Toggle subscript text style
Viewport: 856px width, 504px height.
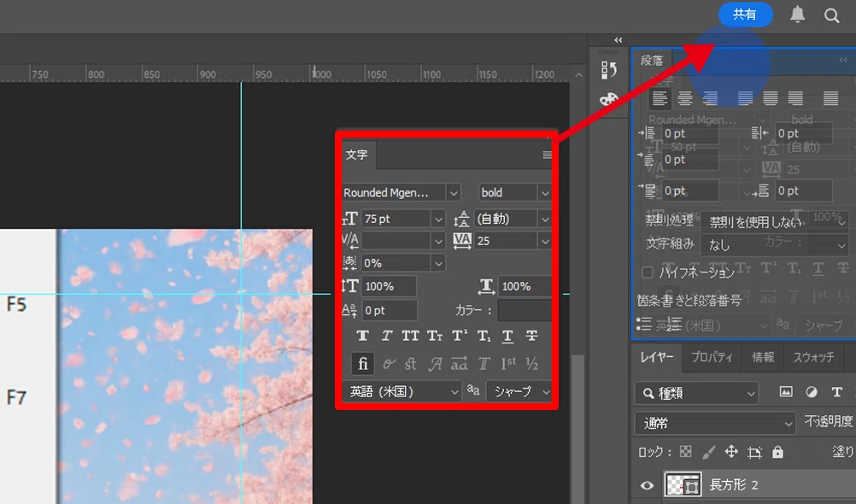[x=484, y=336]
